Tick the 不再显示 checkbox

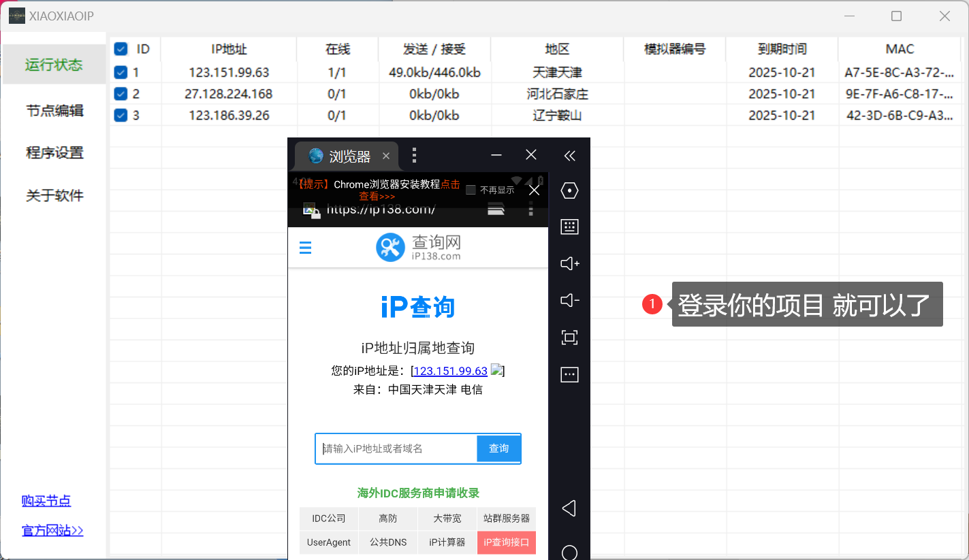coord(471,191)
